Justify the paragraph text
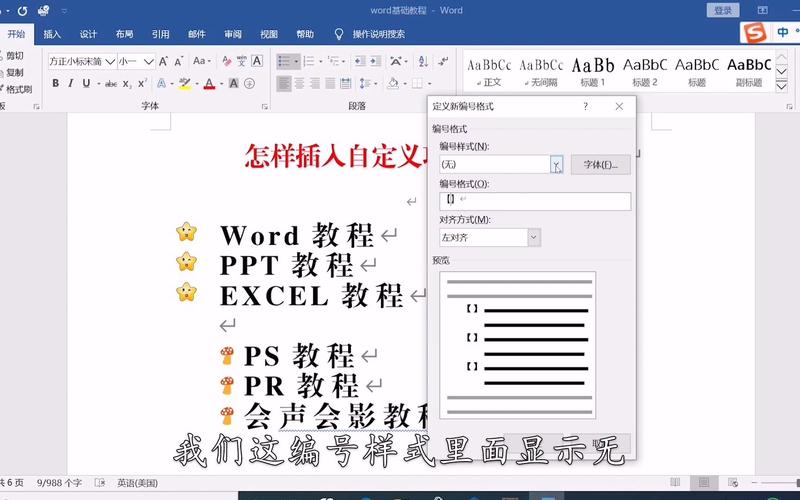The image size is (800, 500). pos(330,83)
